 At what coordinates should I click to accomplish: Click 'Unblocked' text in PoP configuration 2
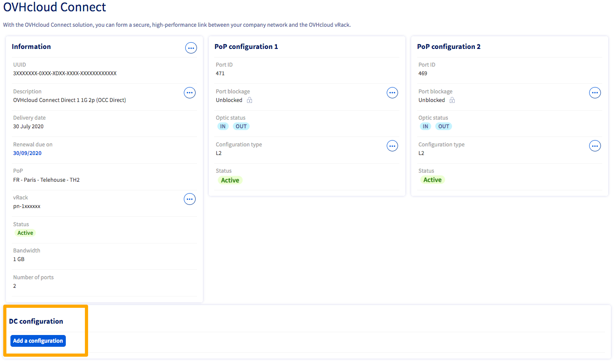pyautogui.click(x=432, y=100)
